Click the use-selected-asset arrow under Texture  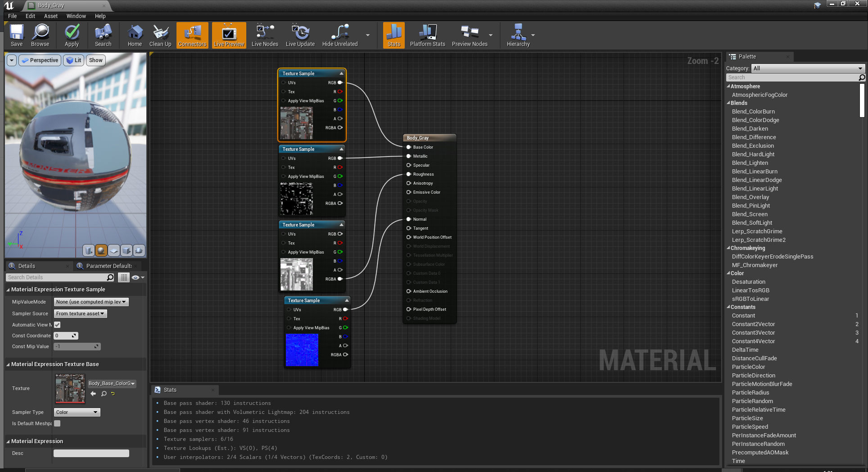[93, 394]
